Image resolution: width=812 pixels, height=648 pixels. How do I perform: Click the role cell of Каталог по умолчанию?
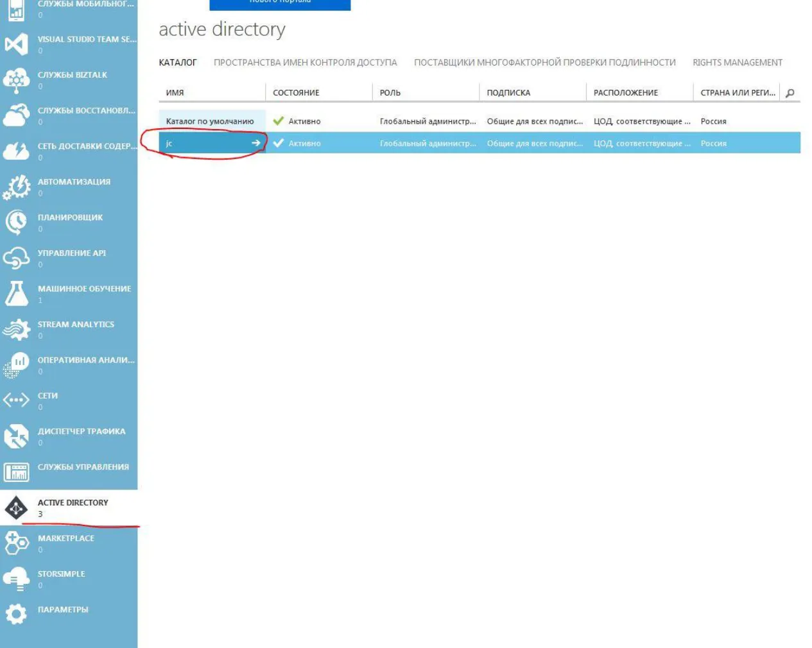(428, 121)
